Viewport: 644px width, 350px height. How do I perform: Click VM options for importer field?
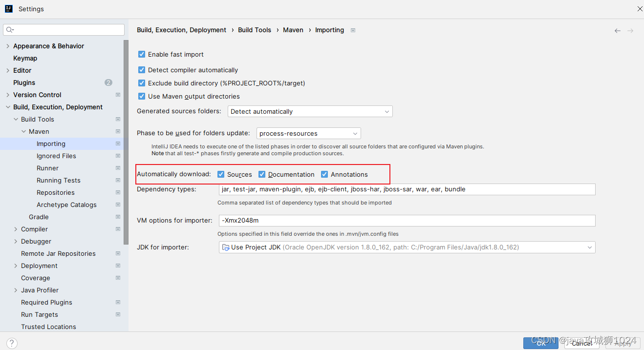(407, 221)
